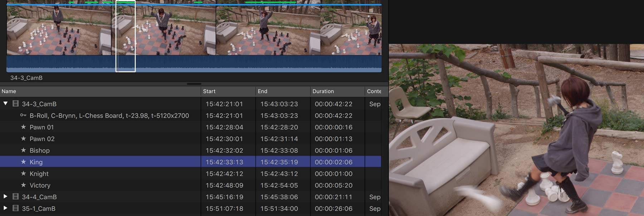
Task: Select the Bishop favorite range
Action: coord(40,151)
